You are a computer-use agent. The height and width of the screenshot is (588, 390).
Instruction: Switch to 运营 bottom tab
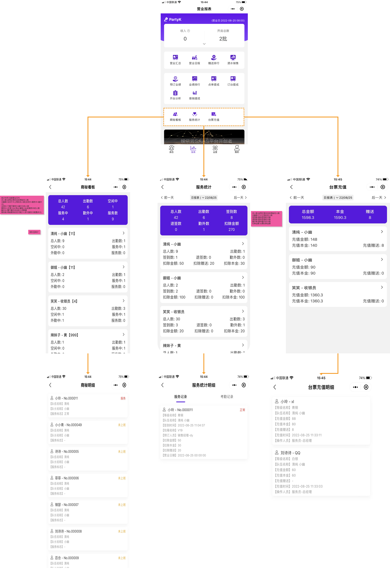click(x=215, y=149)
